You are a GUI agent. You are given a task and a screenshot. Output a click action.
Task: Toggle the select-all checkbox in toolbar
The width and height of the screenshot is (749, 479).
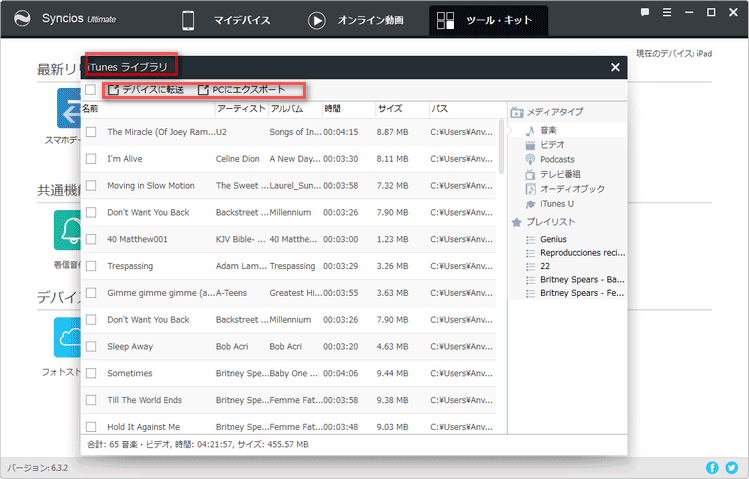click(x=90, y=90)
